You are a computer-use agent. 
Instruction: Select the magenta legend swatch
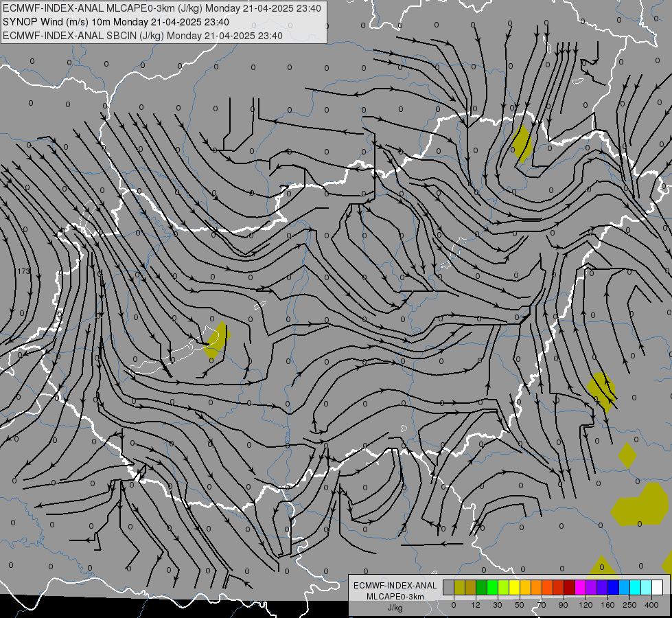coord(581,587)
